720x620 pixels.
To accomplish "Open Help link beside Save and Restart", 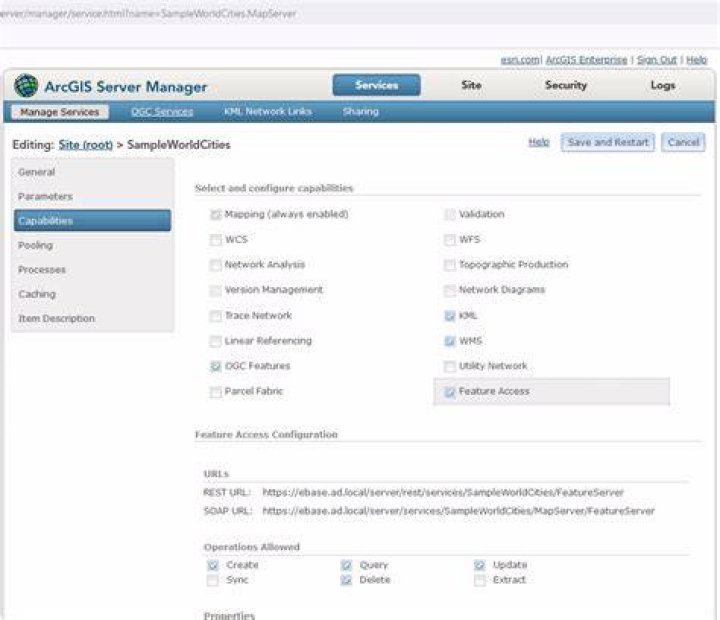I will point(539,142).
